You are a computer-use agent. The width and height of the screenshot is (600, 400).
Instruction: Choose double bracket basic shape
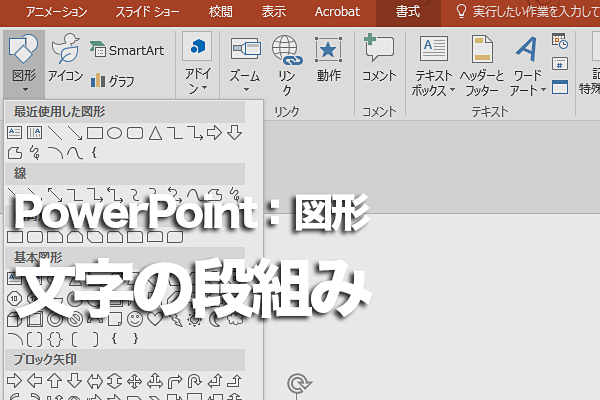coord(35,339)
